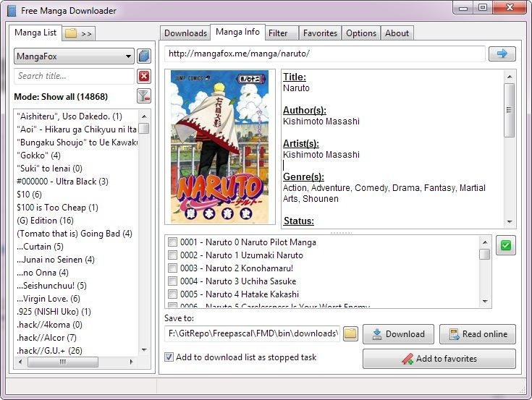532x400 pixels.
Task: Select "Gokko" (4) in manga list
Action: (x=38, y=156)
